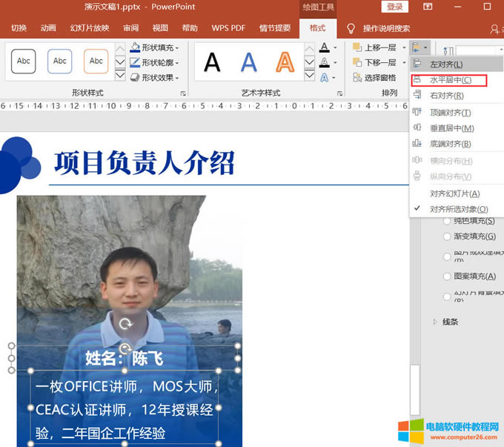Apply the orange outlined WordArt A style
This screenshot has width=504, height=447.
coord(285,62)
